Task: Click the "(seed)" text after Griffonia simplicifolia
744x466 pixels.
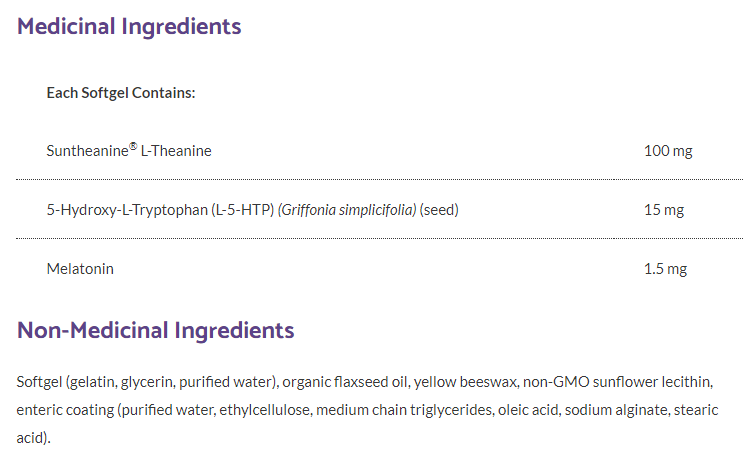Action: (439, 210)
